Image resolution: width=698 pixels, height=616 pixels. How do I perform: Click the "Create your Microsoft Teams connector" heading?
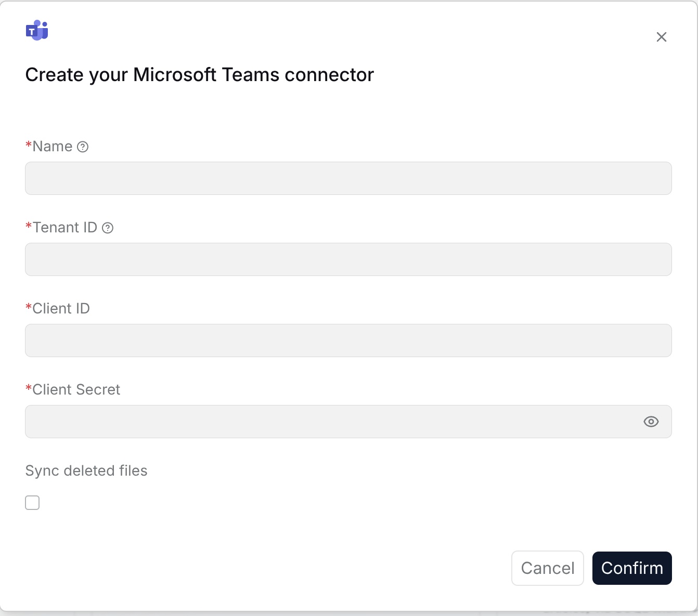200,75
